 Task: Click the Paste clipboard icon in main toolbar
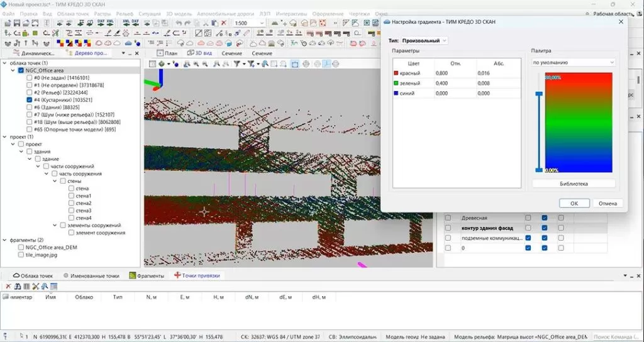pos(214,23)
